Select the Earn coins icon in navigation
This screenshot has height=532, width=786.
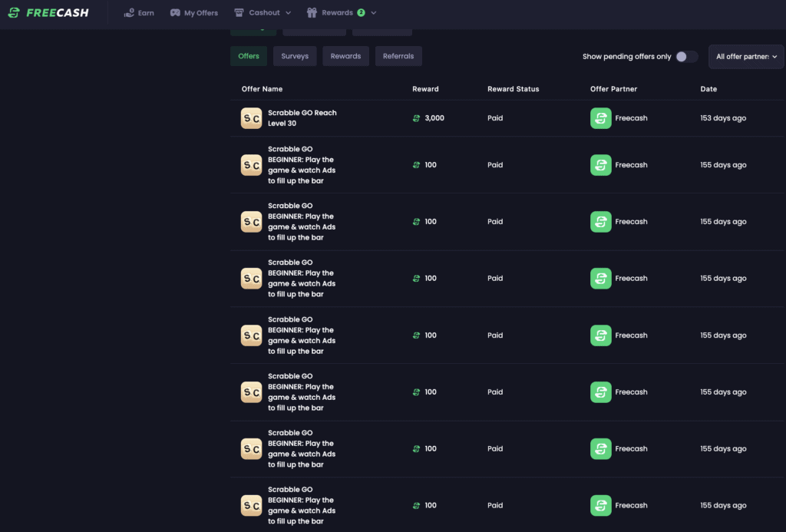pyautogui.click(x=127, y=12)
